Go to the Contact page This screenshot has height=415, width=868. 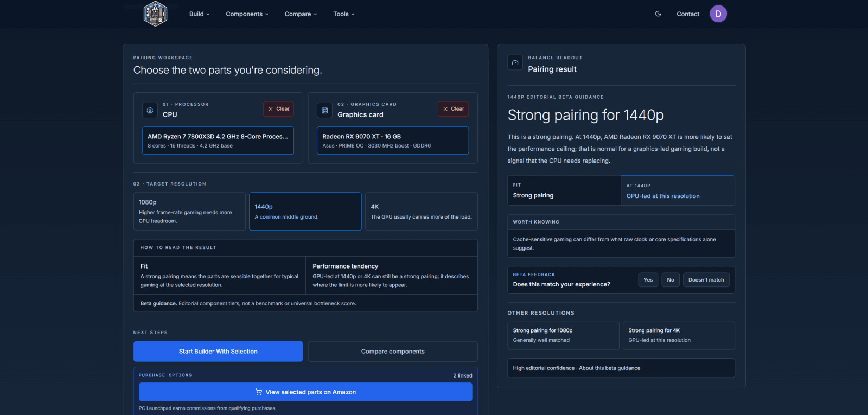tap(688, 14)
